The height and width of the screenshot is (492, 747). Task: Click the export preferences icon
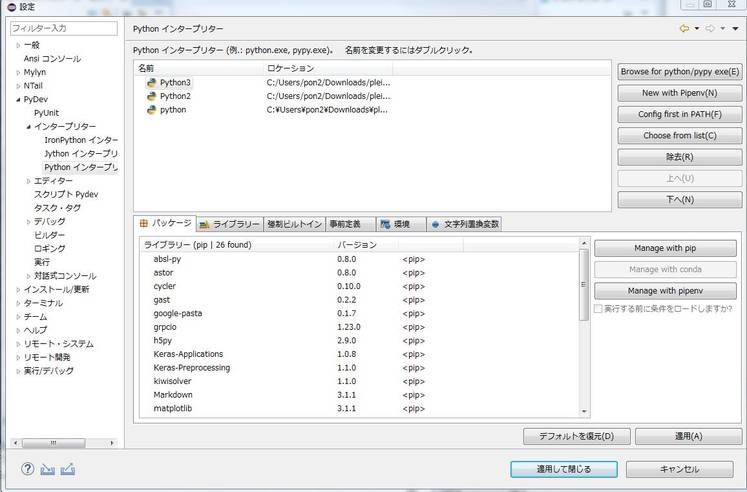point(68,469)
